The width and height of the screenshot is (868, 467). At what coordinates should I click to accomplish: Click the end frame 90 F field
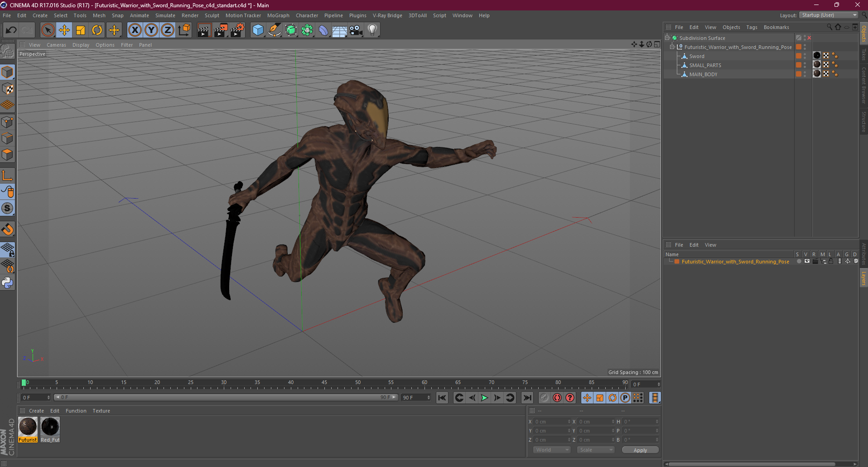click(x=416, y=398)
